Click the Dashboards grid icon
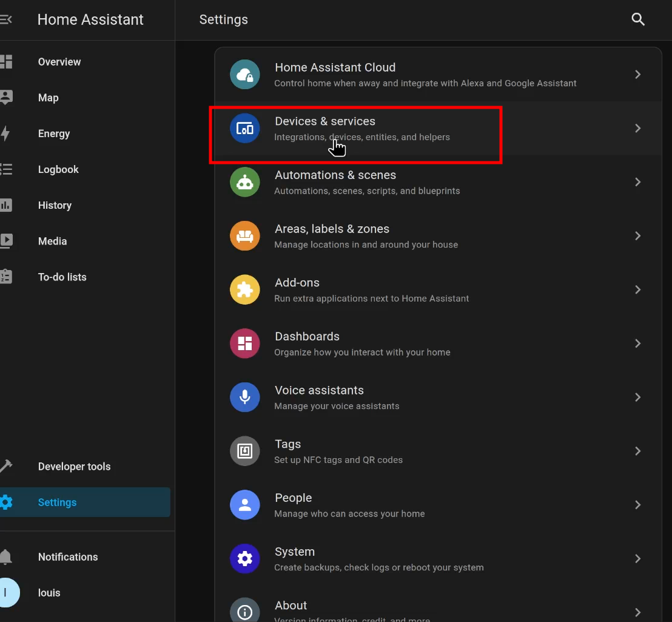 (244, 343)
